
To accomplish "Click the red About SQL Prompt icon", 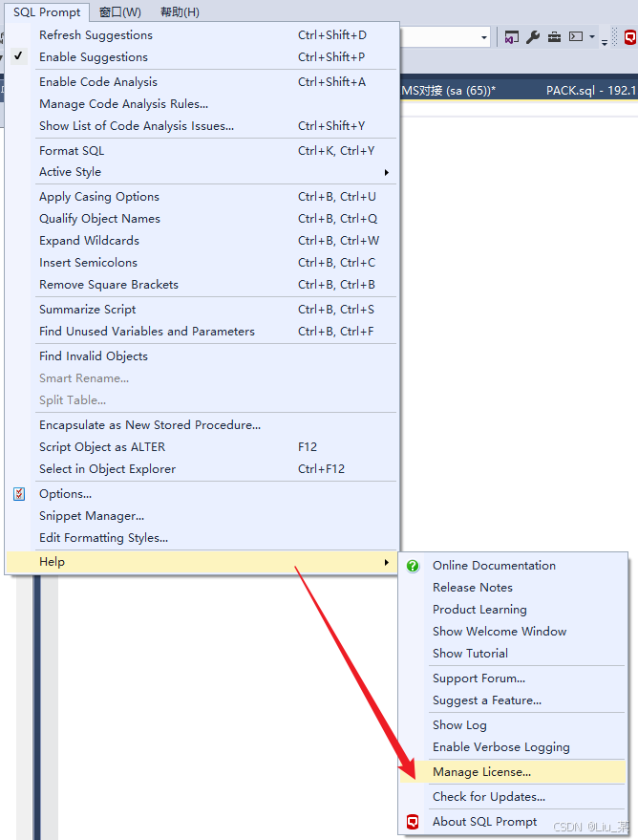I will [413, 822].
